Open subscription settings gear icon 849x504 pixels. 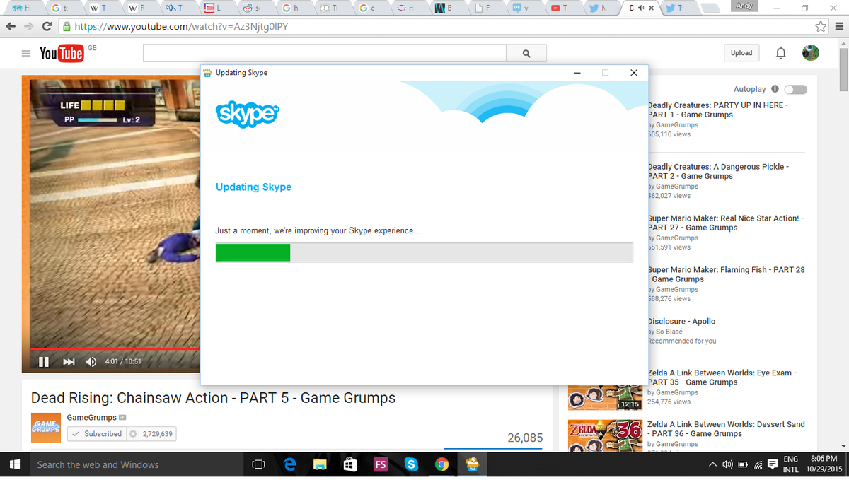pos(132,434)
